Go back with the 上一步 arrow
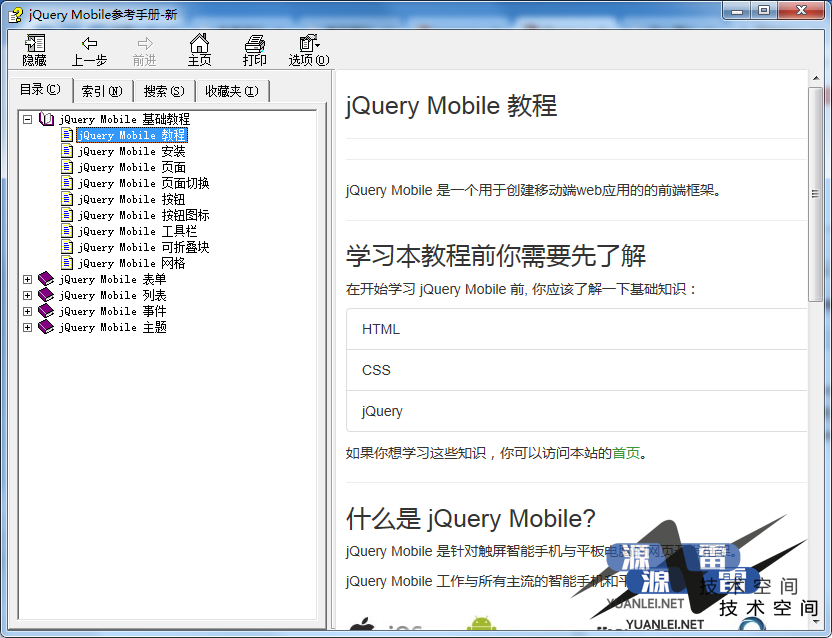Screen dimensions: 832x638 pos(89,44)
